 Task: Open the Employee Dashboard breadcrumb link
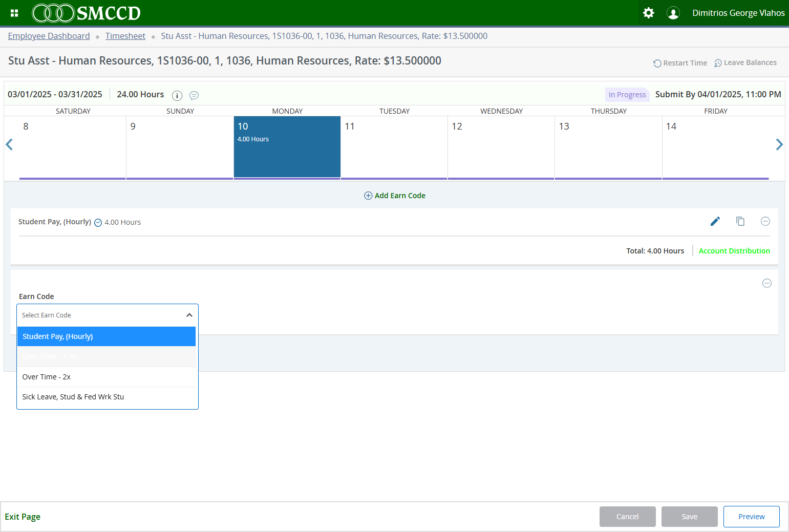pyautogui.click(x=49, y=36)
